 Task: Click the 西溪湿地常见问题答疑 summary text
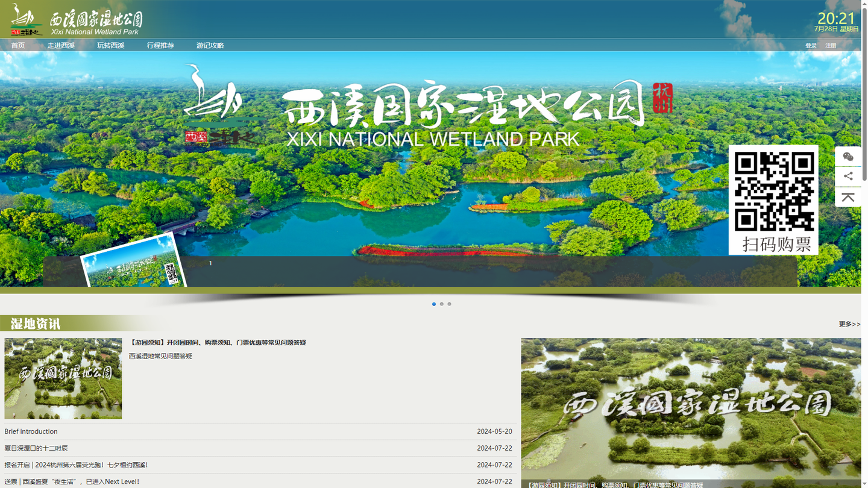click(x=160, y=356)
